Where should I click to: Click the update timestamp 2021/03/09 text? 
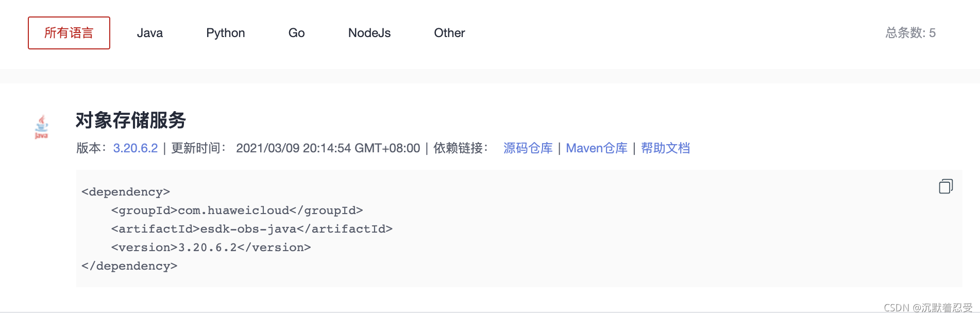[328, 148]
